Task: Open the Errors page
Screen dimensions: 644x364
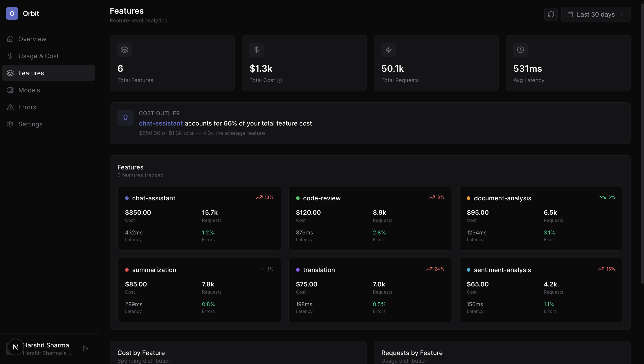Action: (27, 107)
